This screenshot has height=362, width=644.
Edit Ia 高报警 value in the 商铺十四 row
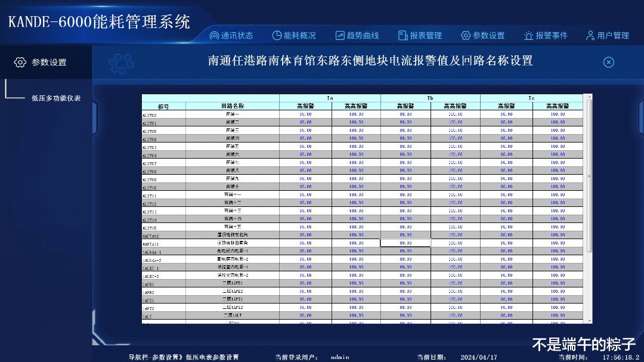point(305,219)
